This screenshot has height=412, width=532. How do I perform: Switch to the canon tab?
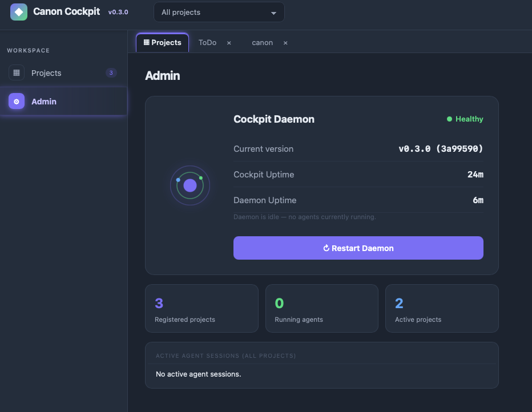click(262, 43)
